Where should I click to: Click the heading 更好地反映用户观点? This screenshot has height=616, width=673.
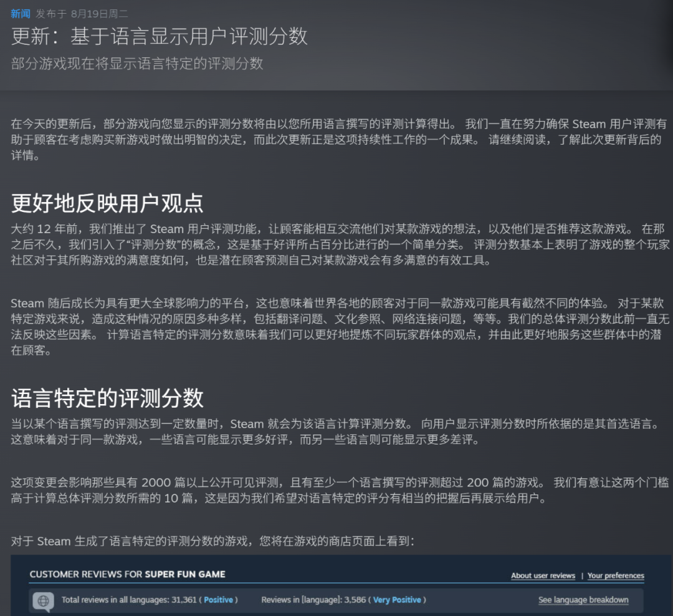coord(107,203)
